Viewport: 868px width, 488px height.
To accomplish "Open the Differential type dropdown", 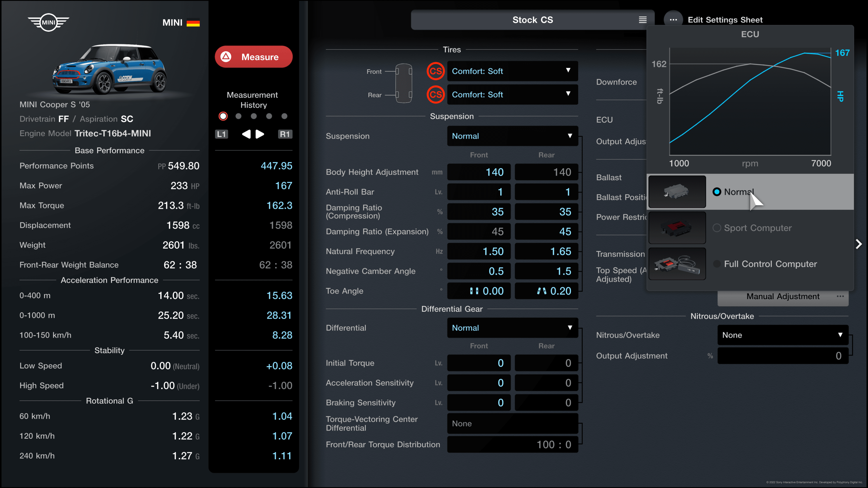I will 512,328.
